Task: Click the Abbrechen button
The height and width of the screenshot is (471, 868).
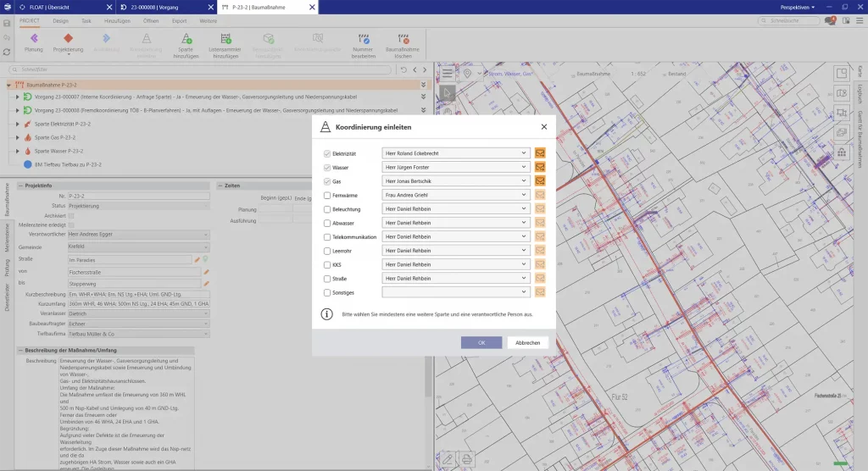Action: pos(528,343)
